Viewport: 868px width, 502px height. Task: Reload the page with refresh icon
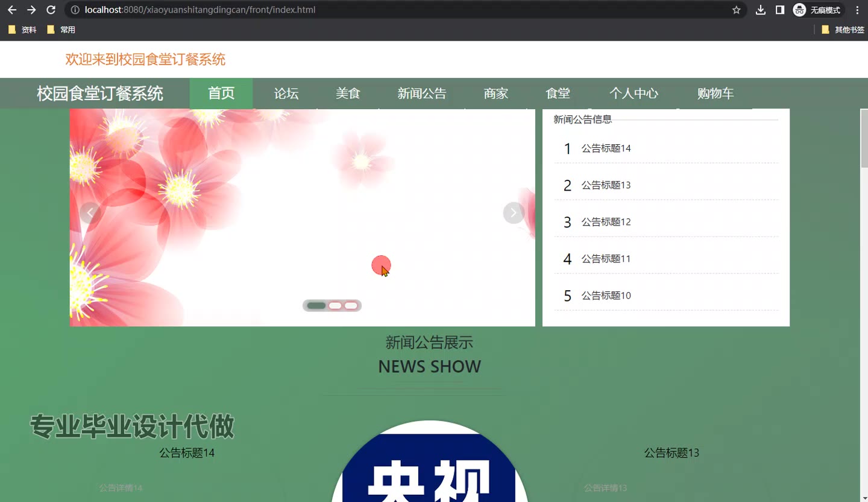[x=51, y=10]
